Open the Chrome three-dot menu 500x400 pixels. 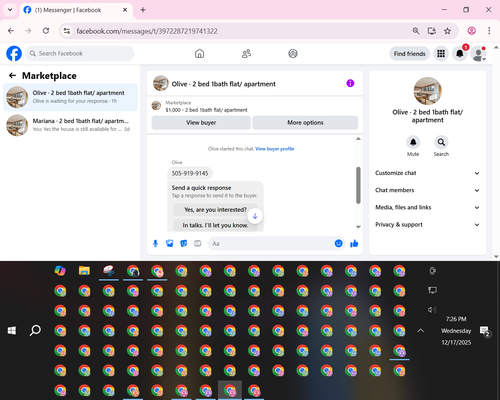(489, 31)
